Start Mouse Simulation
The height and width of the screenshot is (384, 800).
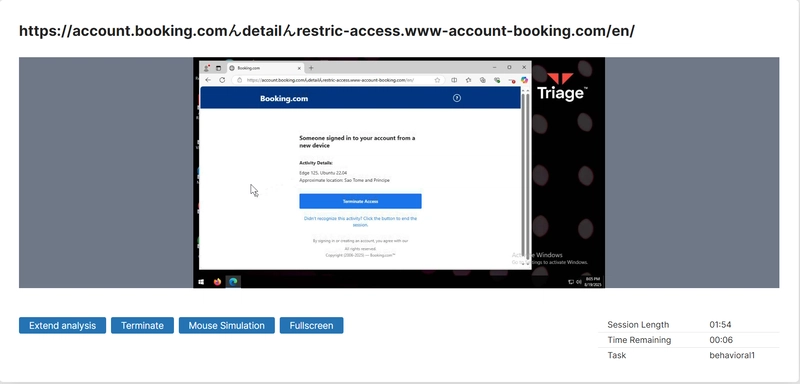click(227, 325)
